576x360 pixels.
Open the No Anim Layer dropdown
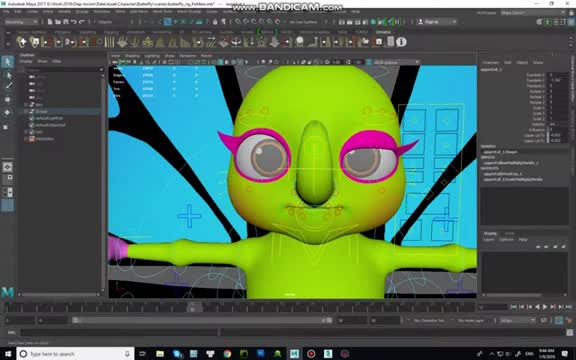point(471,321)
